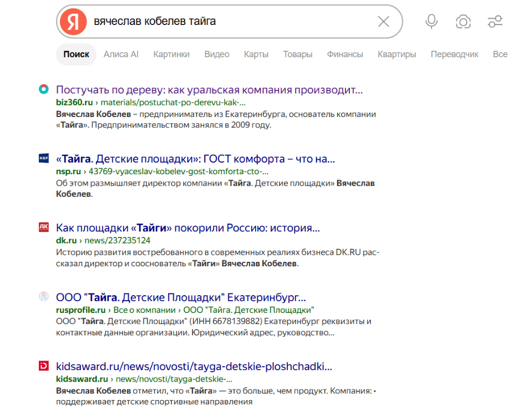Clear the search query with the X
The width and height of the screenshot is (519, 420).
coord(383,22)
